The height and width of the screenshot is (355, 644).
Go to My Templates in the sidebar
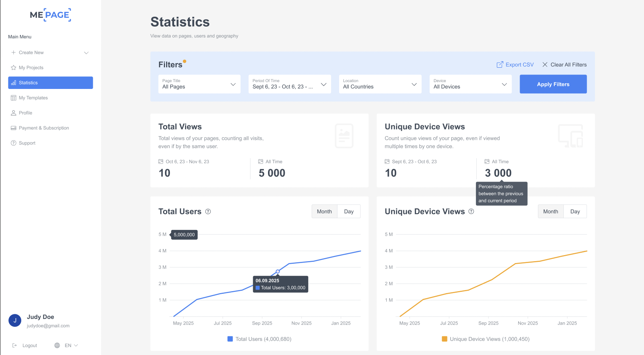34,98
